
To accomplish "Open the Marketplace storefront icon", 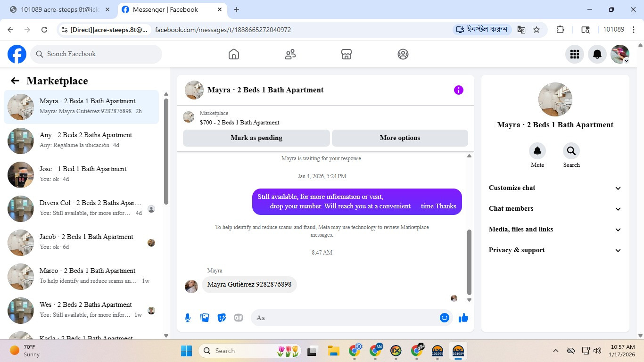I will (347, 54).
